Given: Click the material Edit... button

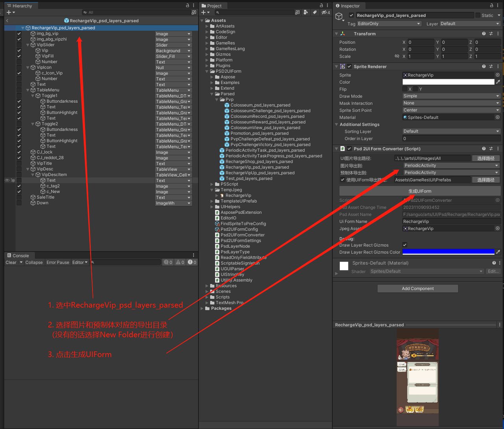Looking at the screenshot, I should (x=493, y=271).
